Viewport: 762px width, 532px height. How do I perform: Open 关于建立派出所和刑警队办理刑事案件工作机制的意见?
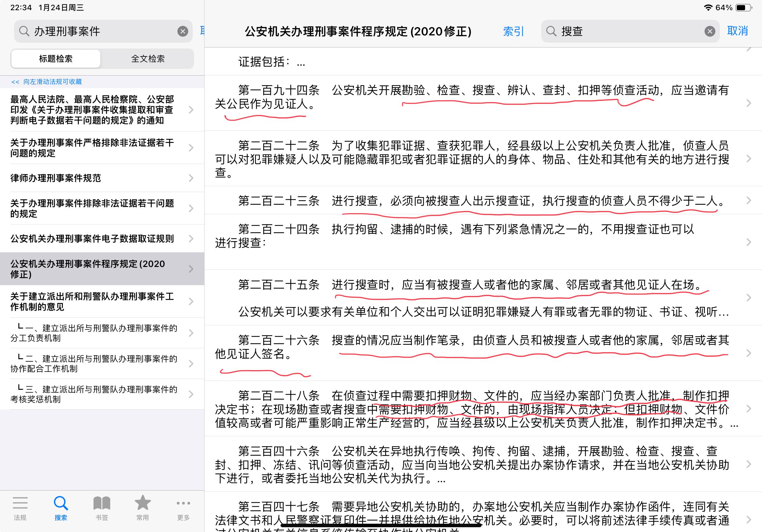(102, 301)
